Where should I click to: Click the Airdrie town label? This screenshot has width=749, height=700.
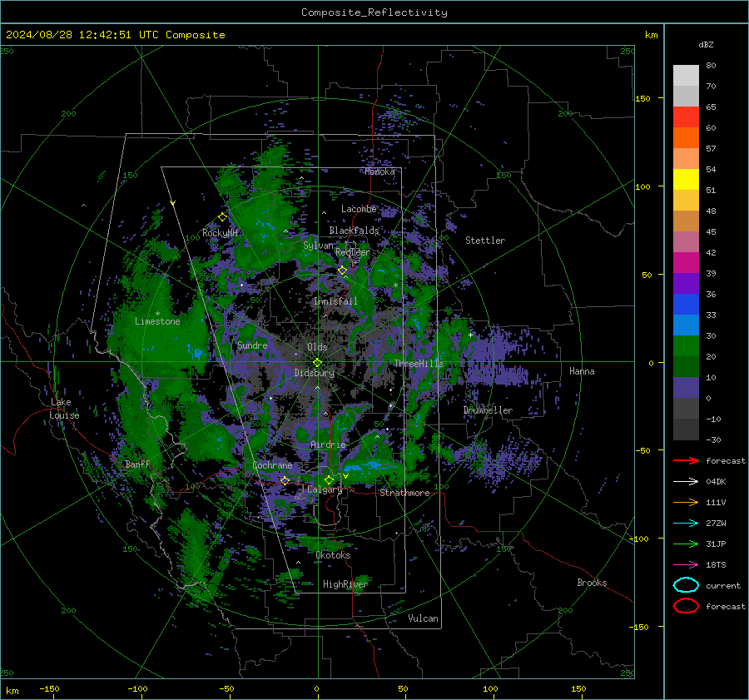point(328,444)
